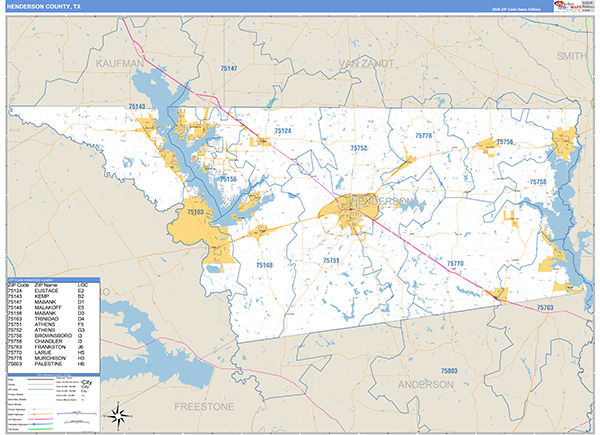600x435 pixels.
Task: Click the 75758 ZIP label on the map
Action: [x=538, y=182]
